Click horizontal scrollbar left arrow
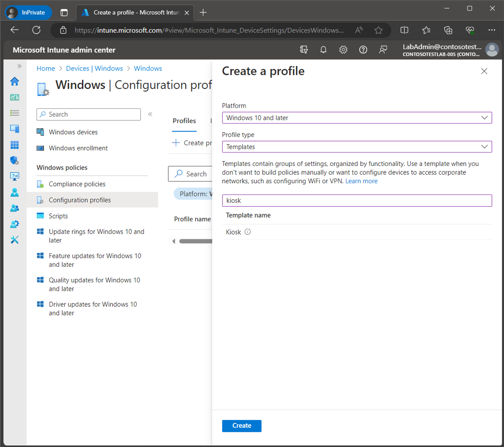 [x=173, y=241]
